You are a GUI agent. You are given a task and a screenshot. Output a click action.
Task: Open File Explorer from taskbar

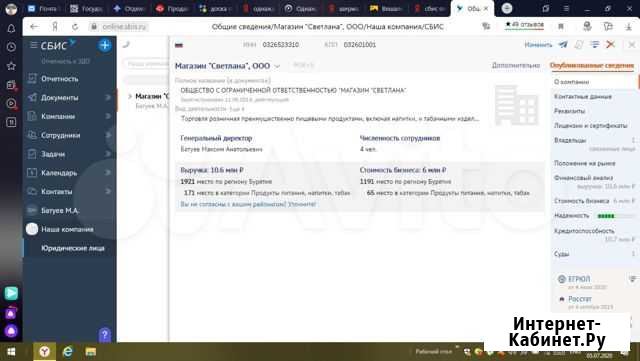pyautogui.click(x=91, y=352)
